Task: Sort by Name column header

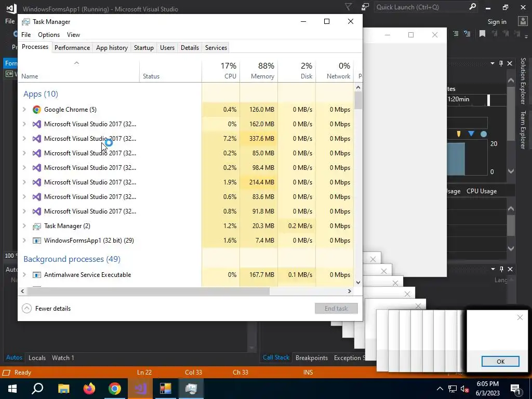Action: click(x=79, y=71)
